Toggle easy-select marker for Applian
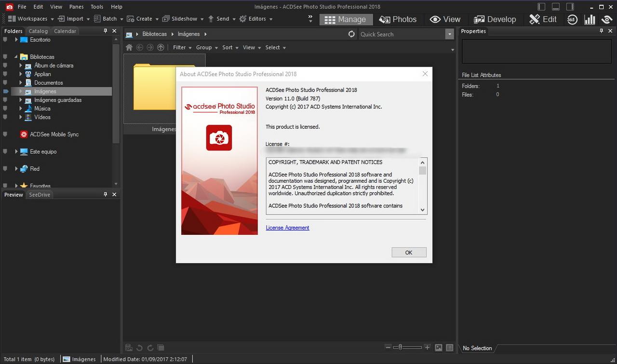The height and width of the screenshot is (364, 617). pos(5,74)
